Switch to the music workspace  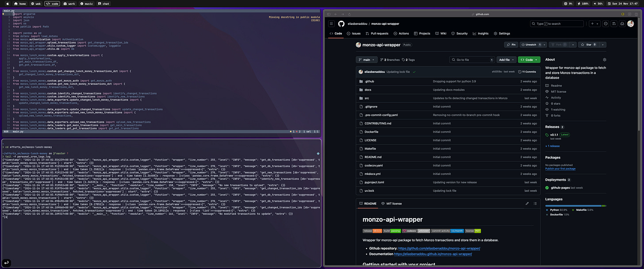(x=87, y=4)
